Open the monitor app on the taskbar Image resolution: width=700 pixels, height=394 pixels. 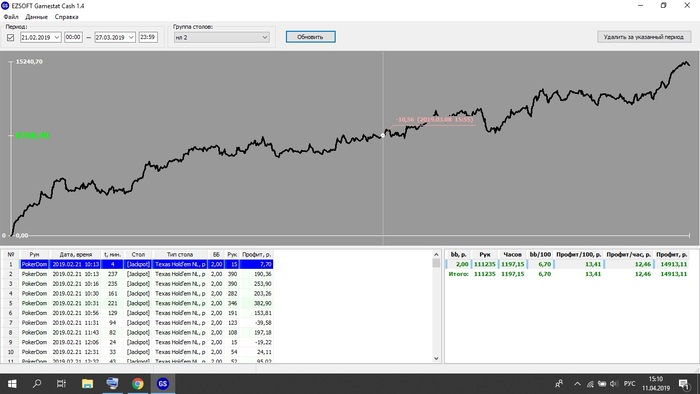tap(112, 384)
